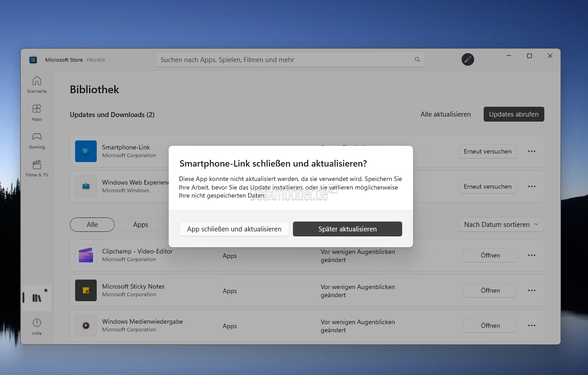The image size is (588, 375).
Task: Go to Startseite in the sidebar
Action: point(37,85)
